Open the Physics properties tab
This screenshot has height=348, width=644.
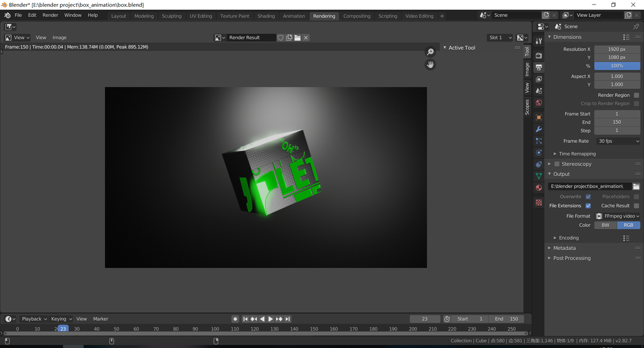[539, 152]
